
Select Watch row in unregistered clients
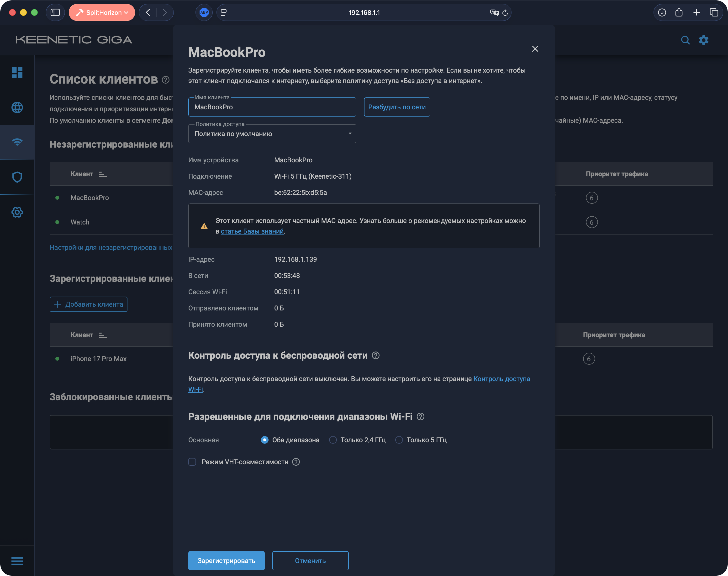coord(80,222)
